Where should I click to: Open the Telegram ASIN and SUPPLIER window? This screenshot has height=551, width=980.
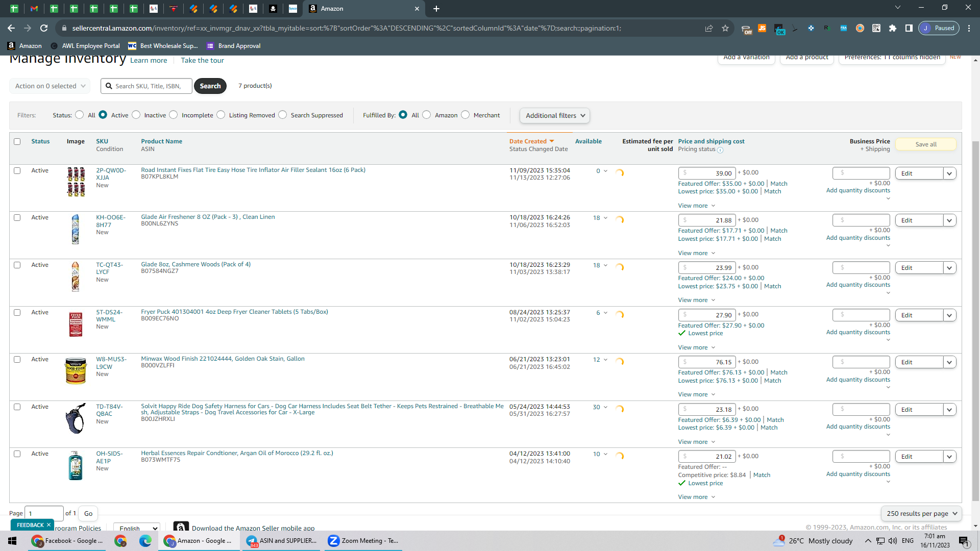coord(281,541)
